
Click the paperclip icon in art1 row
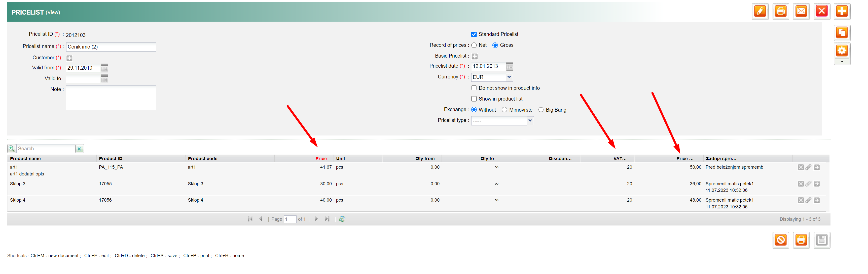(808, 167)
